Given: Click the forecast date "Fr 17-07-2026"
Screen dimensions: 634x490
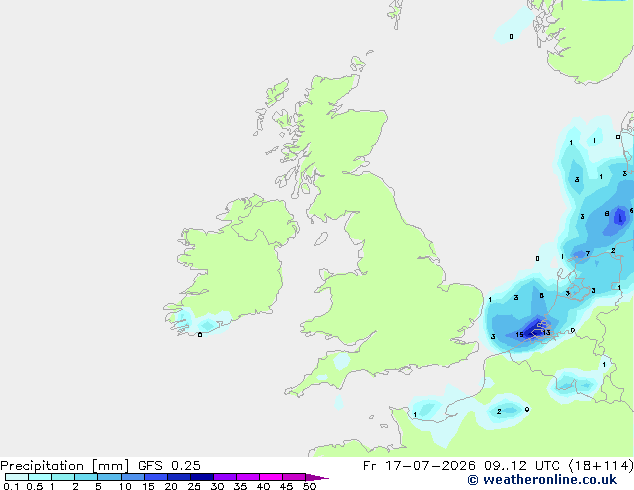Looking at the screenshot, I should click(x=419, y=466).
